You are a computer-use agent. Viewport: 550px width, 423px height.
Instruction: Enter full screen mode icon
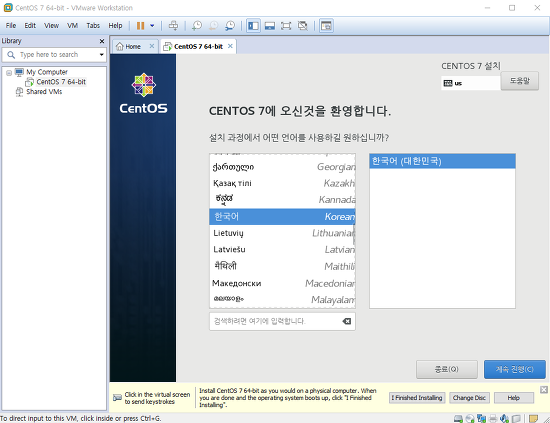pyautogui.click(x=286, y=26)
